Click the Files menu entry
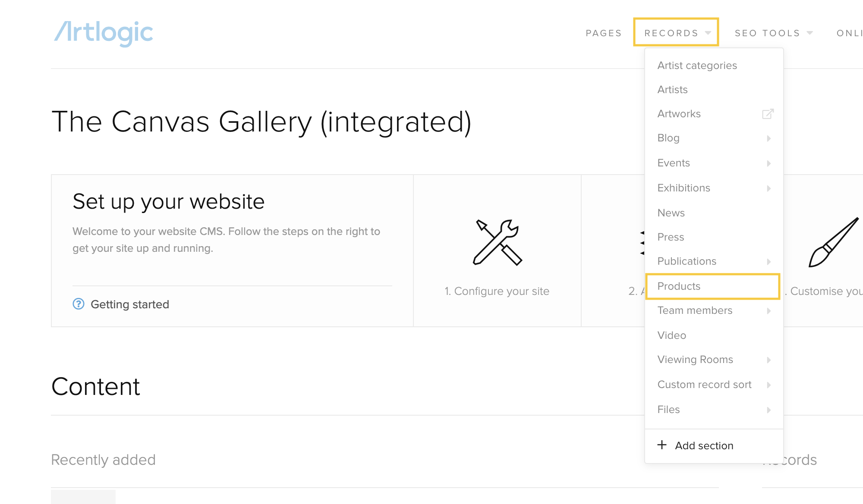Screen dimensions: 863x504 click(668, 410)
